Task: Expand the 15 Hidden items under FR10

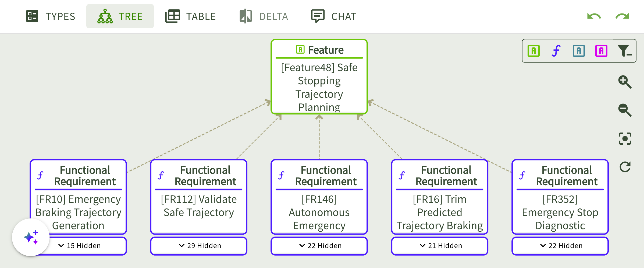Action: 80,246
